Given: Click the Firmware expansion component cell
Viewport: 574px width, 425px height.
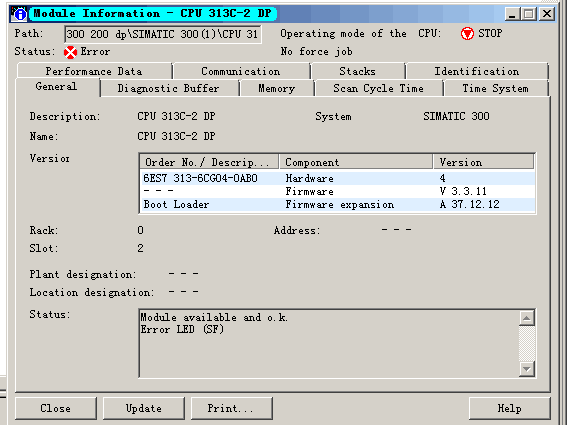Looking at the screenshot, I should (340, 204).
